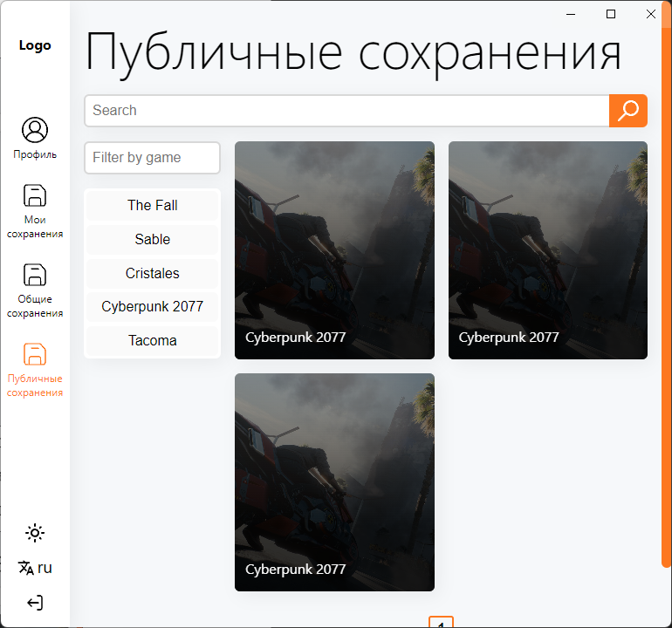Viewport: 672px width, 628px height.
Task: Filter by Cyberpunk 2077 in game list
Action: [152, 306]
